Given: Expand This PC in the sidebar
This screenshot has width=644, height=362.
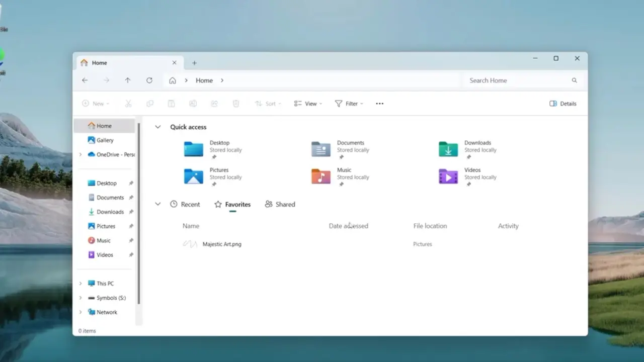Looking at the screenshot, I should pyautogui.click(x=80, y=284).
